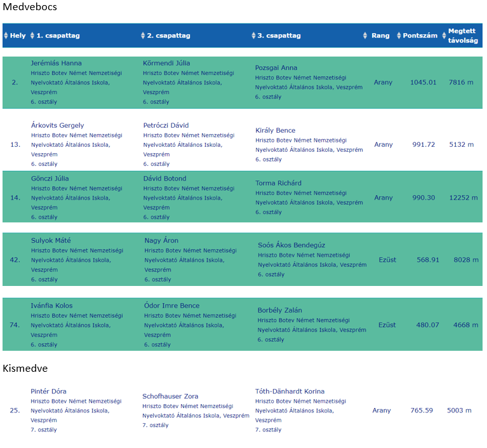
Task: Select the Rang column header
Action: (380, 36)
